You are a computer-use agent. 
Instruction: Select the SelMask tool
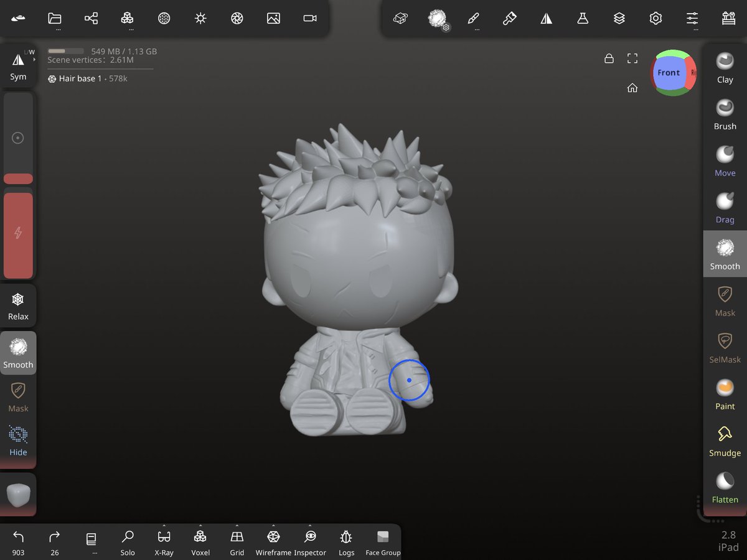[x=725, y=347]
